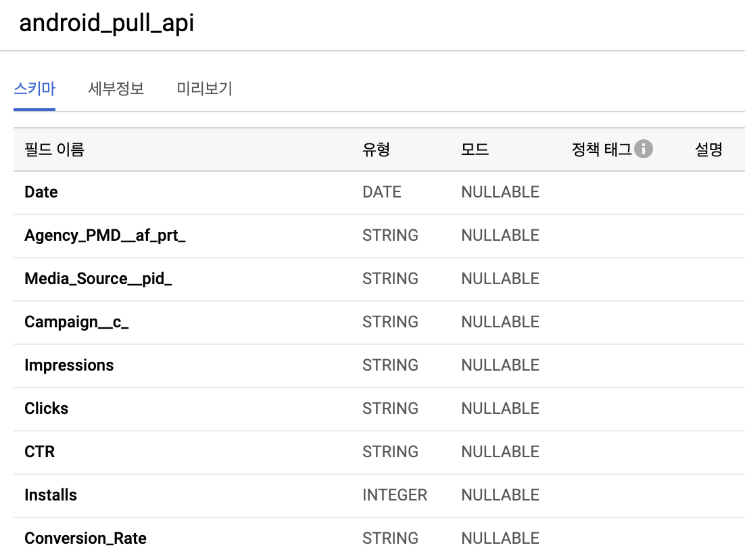This screenshot has width=745, height=560.
Task: Select the CTR schema row
Action: coord(39,452)
